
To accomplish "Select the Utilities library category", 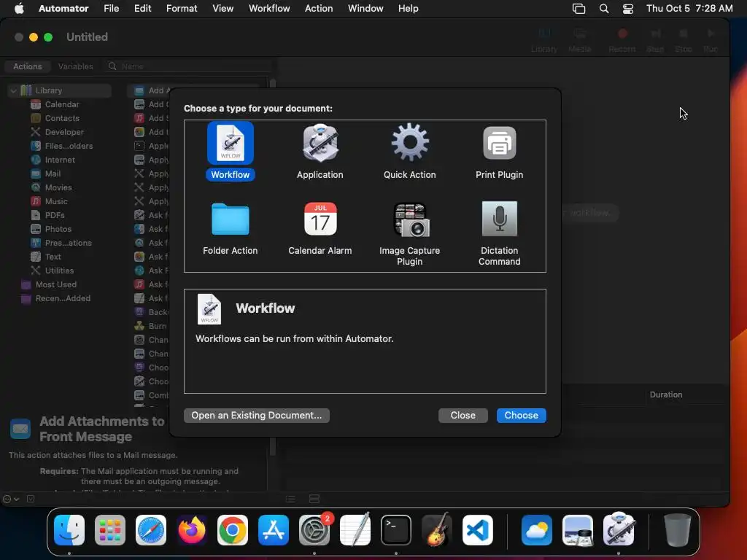I will pos(59,270).
